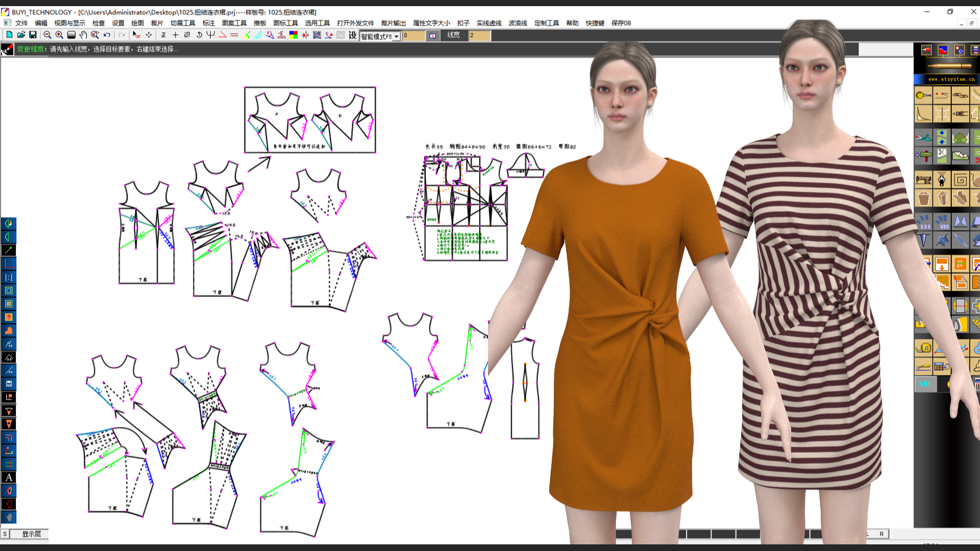Screen dimensions: 980x551
Task: Click the orange question mark icon
Action: point(9,317)
